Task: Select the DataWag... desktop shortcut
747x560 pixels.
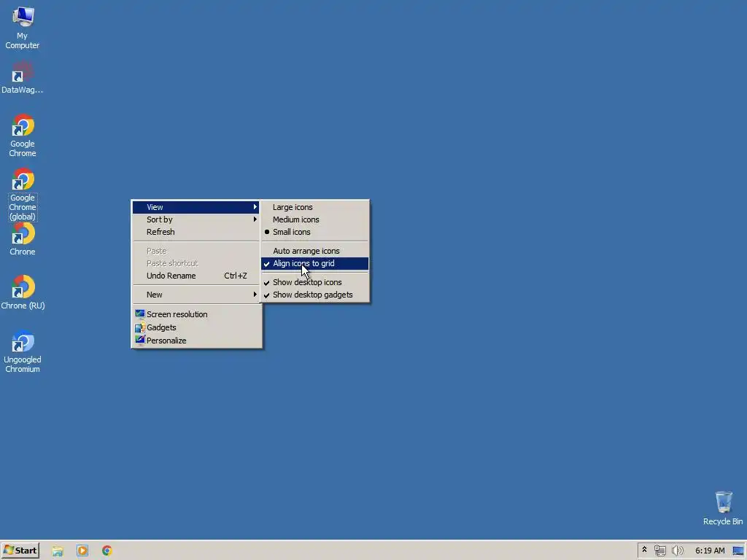Action: click(x=23, y=77)
